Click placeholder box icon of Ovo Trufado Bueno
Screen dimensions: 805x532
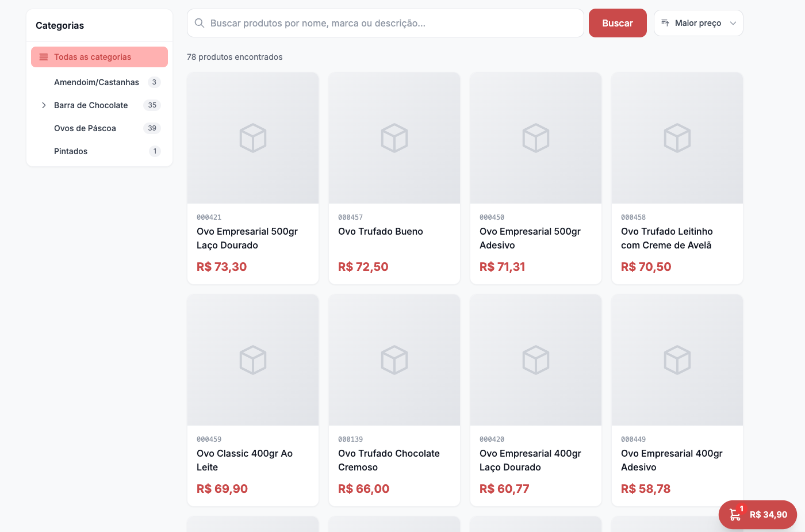(x=394, y=138)
